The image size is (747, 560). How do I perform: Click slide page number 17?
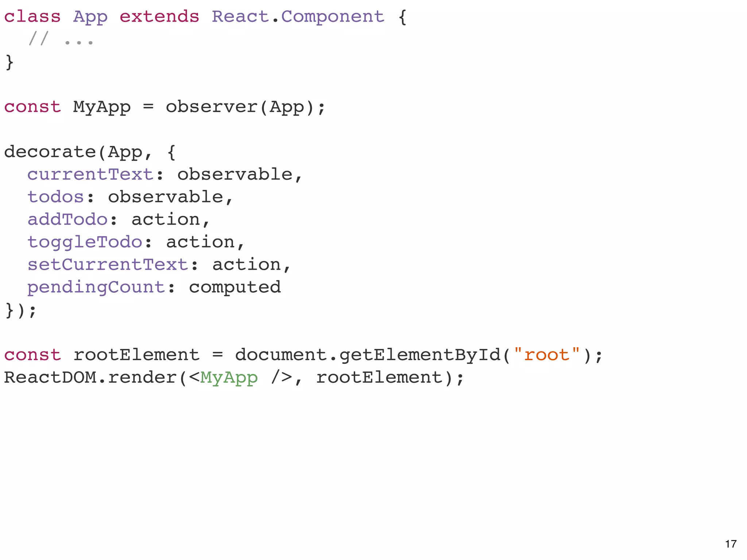731,544
